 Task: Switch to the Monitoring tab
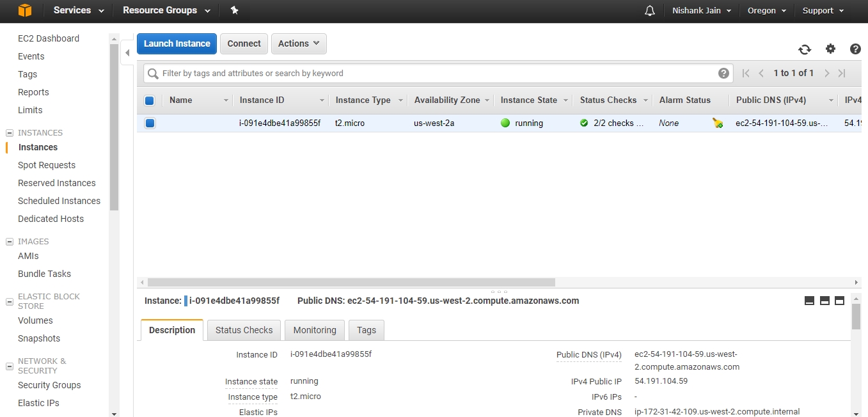(x=314, y=330)
